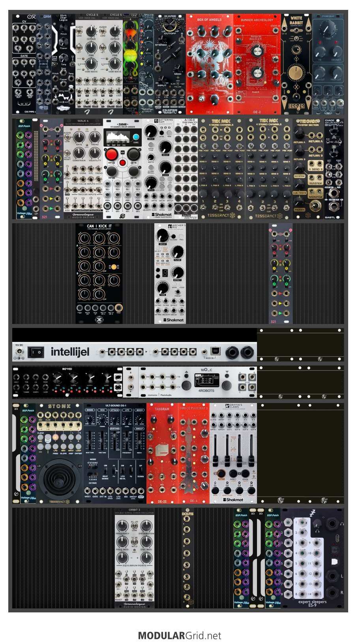Click the PT2399 Delay DRY/WET knob

[336, 51]
